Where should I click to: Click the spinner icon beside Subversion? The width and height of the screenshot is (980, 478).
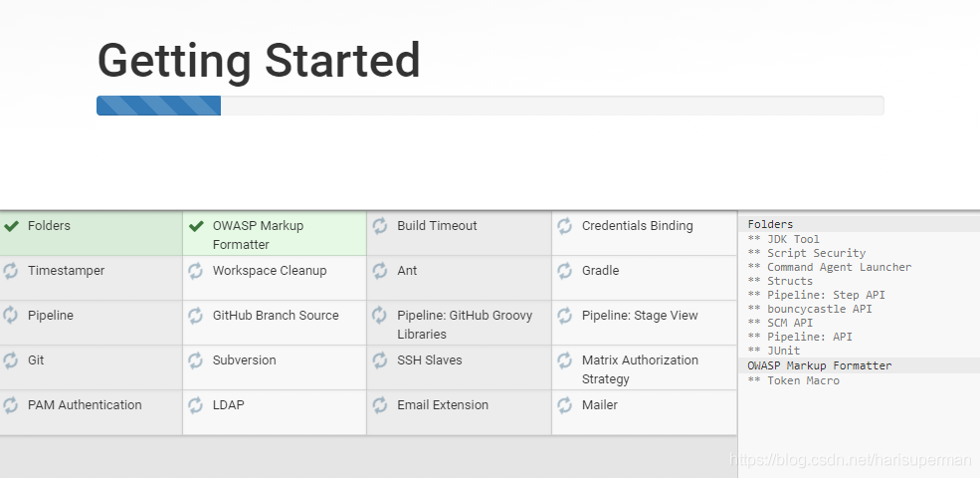(x=196, y=360)
